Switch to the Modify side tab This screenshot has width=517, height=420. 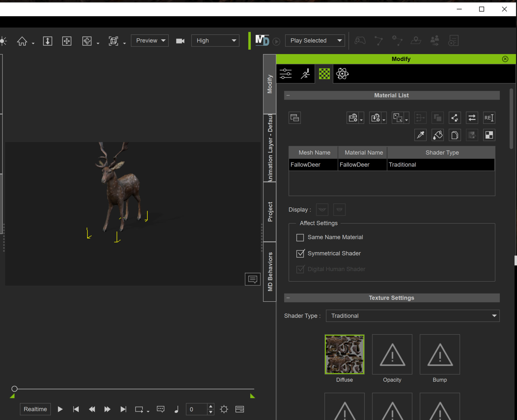[x=270, y=84]
